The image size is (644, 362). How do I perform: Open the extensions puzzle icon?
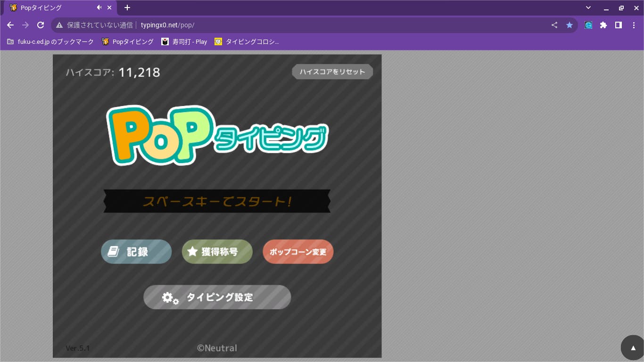tap(603, 25)
